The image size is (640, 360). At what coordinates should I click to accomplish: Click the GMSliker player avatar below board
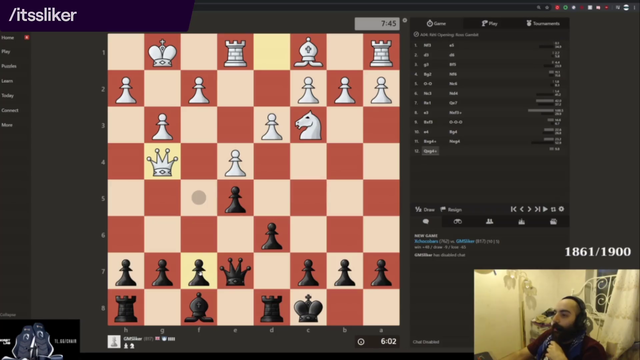click(114, 342)
